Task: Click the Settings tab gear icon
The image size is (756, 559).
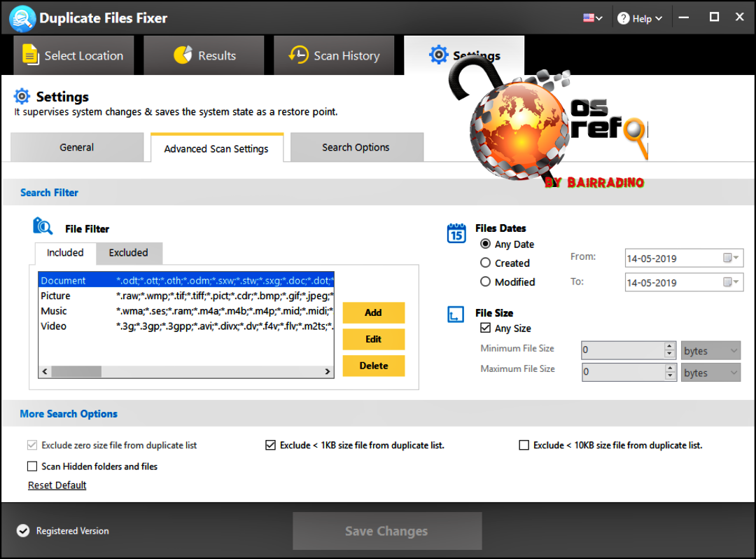Action: (438, 55)
